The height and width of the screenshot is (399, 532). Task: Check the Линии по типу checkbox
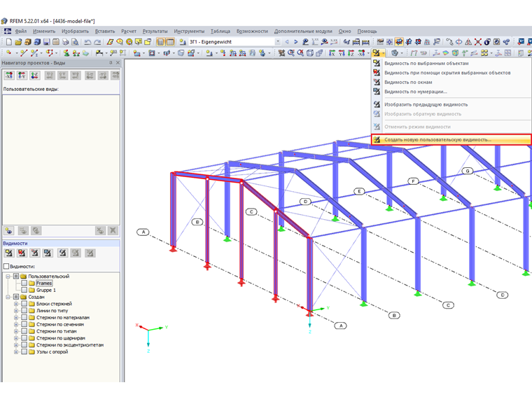point(24,310)
